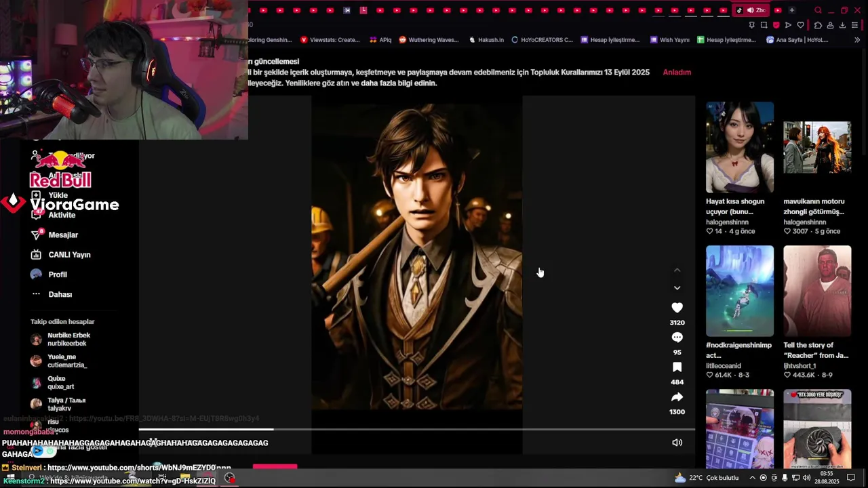Click the taskbar speaker volume icon
The width and height of the screenshot is (868, 488).
(806, 478)
